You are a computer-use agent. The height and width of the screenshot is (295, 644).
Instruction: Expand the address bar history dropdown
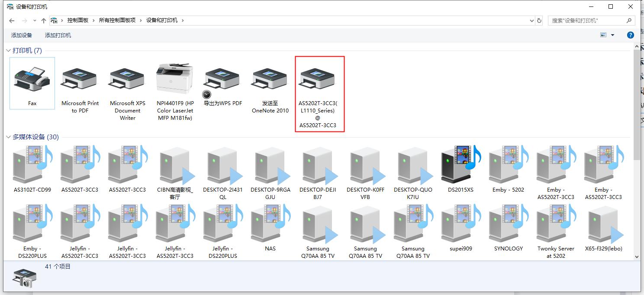pyautogui.click(x=532, y=20)
